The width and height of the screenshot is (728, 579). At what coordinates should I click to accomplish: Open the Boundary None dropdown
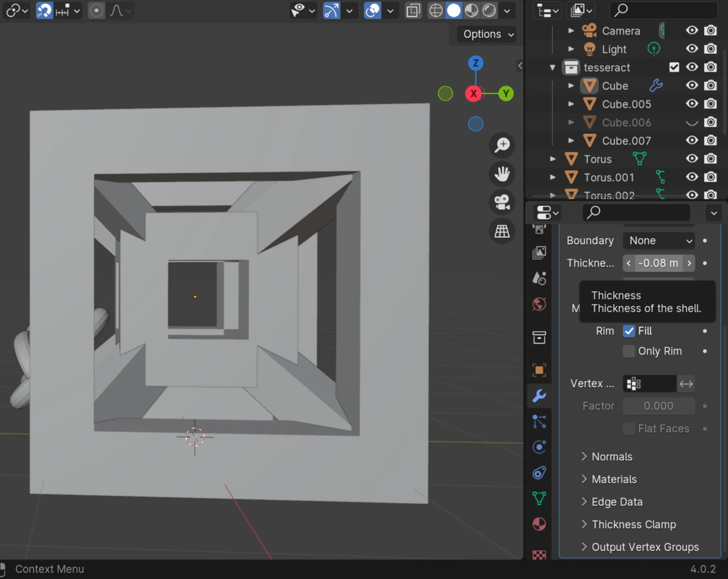(x=659, y=241)
